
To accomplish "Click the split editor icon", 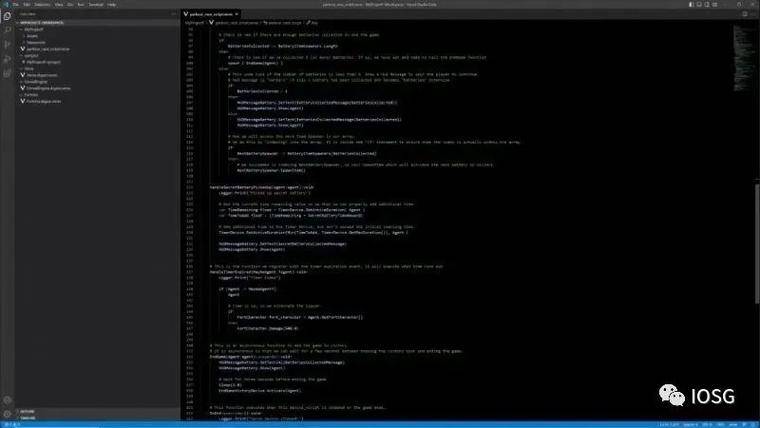I will click(x=745, y=14).
